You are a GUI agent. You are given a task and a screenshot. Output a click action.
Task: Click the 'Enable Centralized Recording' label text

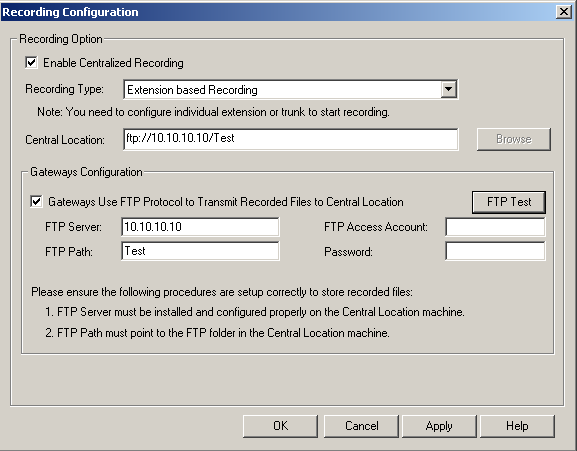click(x=113, y=63)
